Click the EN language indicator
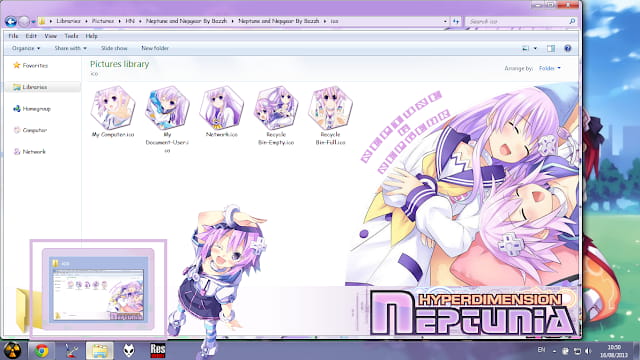640x360 pixels. 541,350
